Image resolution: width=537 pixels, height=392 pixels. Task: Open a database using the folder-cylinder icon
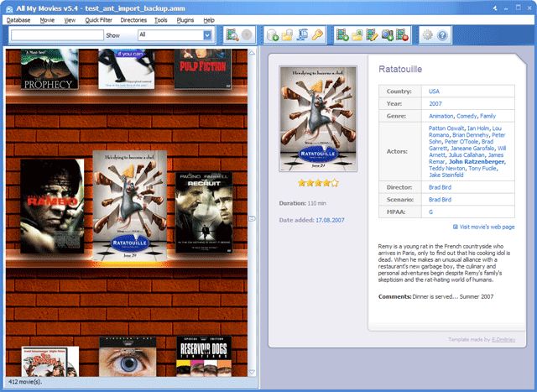pyautogui.click(x=287, y=35)
